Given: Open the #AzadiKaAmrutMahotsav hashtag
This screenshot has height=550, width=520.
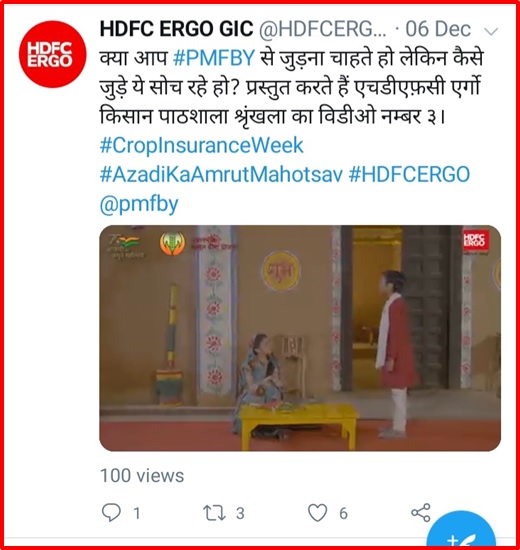Looking at the screenshot, I should pos(221,174).
